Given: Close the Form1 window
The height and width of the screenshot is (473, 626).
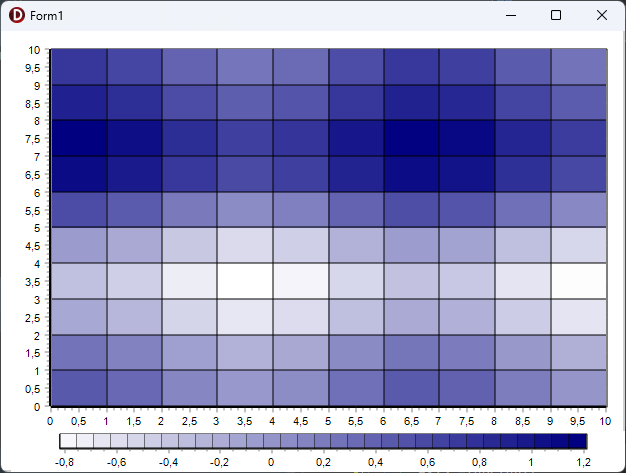Looking at the screenshot, I should pyautogui.click(x=602, y=15).
